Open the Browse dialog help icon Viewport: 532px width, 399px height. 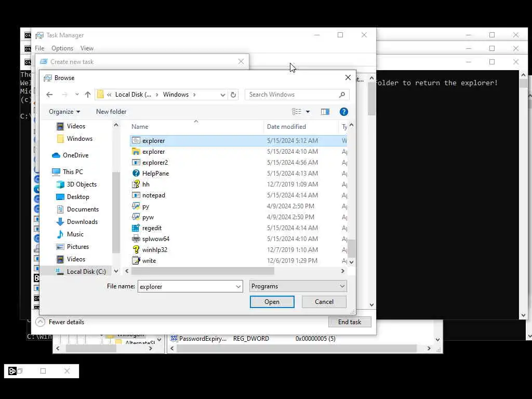(x=344, y=112)
